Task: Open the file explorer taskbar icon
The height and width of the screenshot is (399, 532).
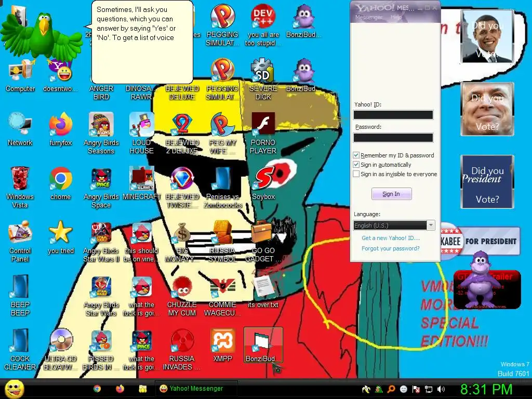Action: point(142,389)
